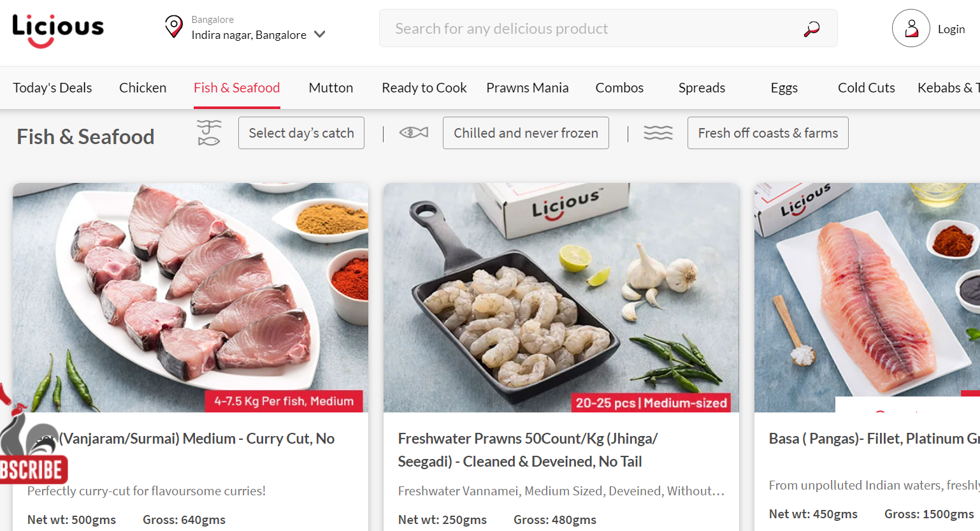Open the Chicken category tab

tap(143, 88)
